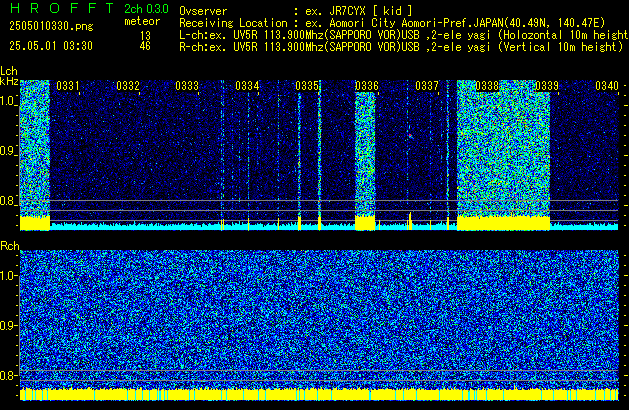
Task: Click the noise burst before 0331
Action: pyautogui.click(x=34, y=154)
